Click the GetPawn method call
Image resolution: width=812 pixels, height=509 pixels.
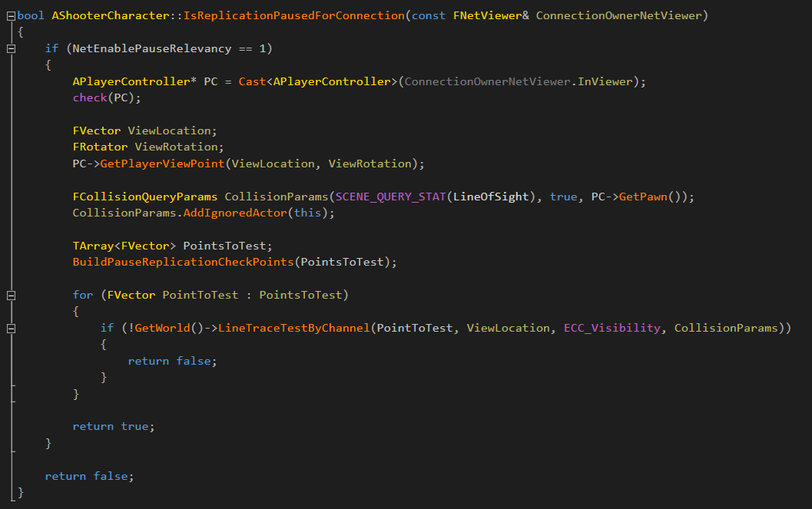point(643,197)
